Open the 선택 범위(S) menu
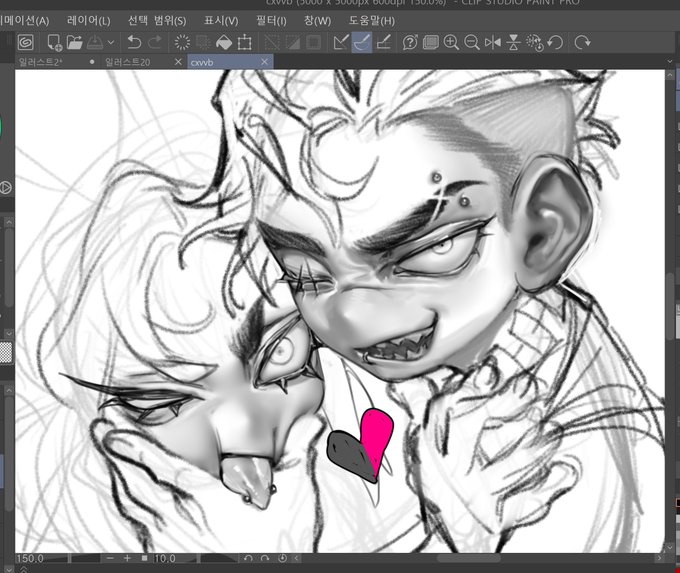Viewport: 680px width, 573px height. (x=157, y=20)
